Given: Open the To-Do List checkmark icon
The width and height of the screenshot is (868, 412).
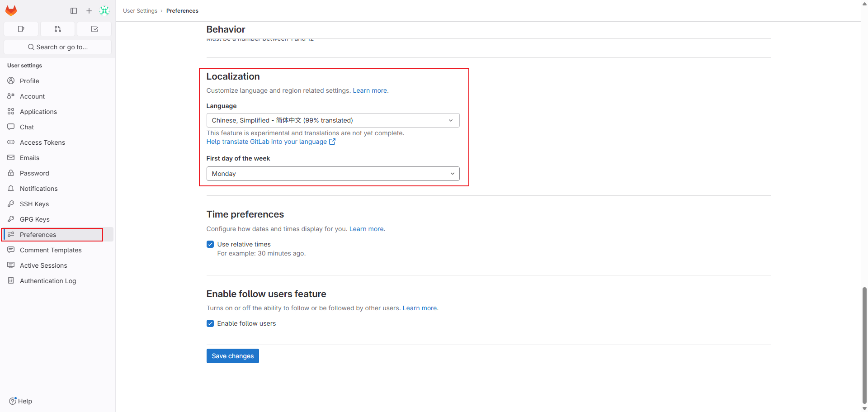Looking at the screenshot, I should coord(94,28).
